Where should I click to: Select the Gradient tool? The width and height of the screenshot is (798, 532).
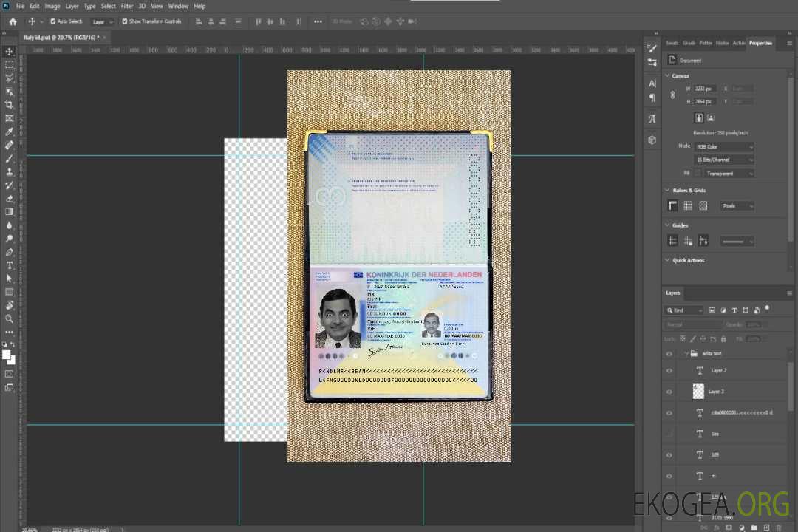tap(9, 212)
